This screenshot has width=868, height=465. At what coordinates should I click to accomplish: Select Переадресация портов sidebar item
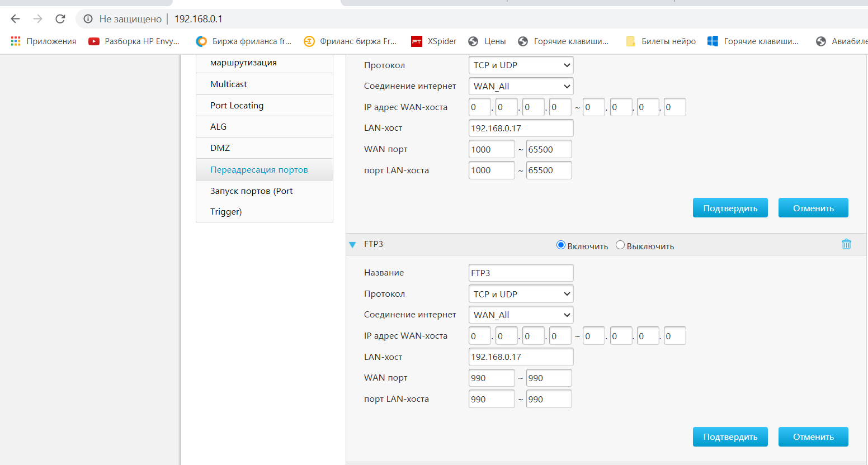(x=265, y=169)
